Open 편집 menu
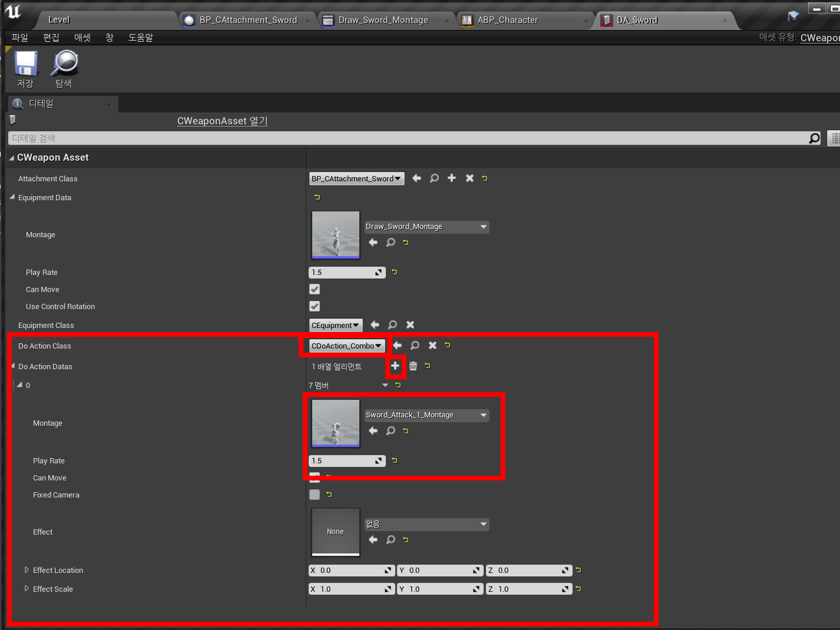The image size is (840, 630). click(x=51, y=37)
